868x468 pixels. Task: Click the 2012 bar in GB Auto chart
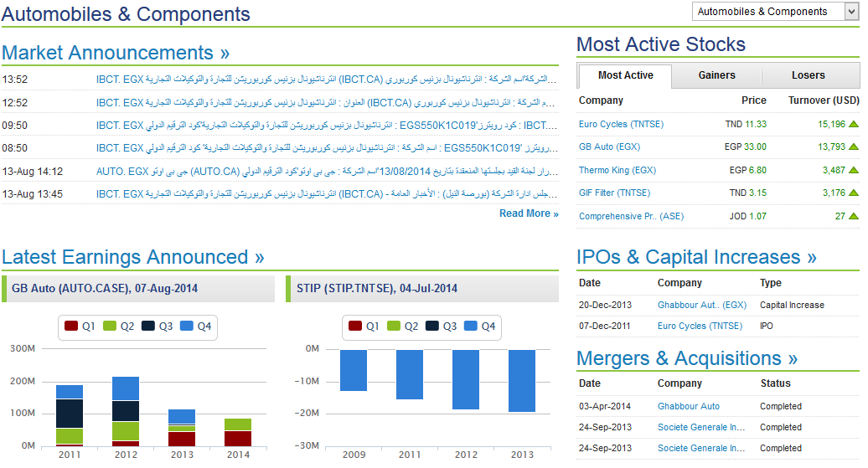pos(126,412)
